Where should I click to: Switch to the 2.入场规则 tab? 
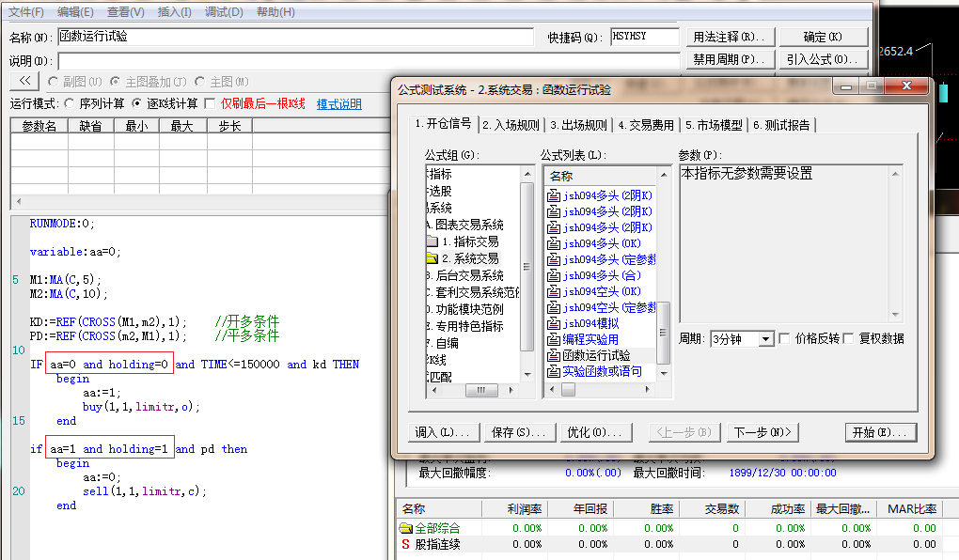[511, 125]
